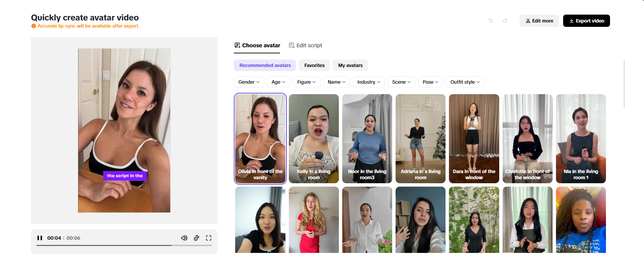Click the TikTok preview icon
Image resolution: width=644 pixels, height=257 pixels.
[196, 238]
